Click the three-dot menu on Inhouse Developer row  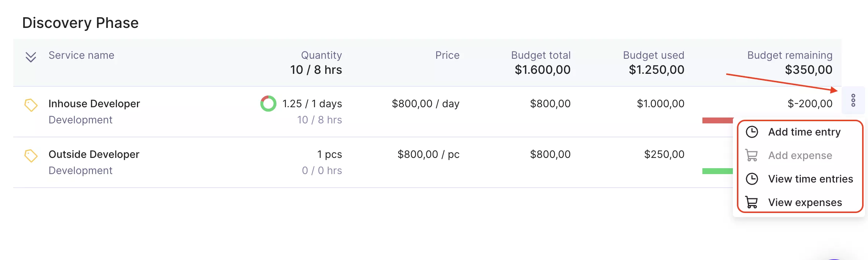(x=853, y=100)
